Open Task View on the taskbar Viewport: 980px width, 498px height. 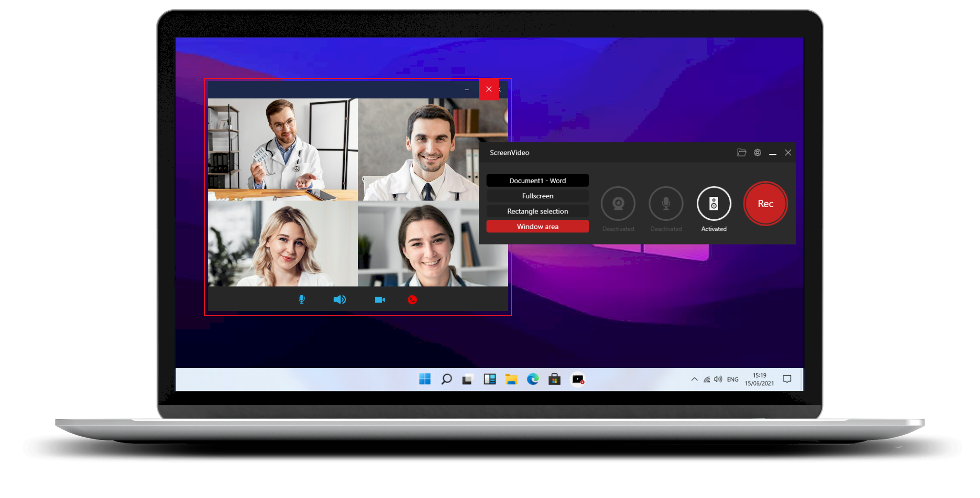click(468, 379)
